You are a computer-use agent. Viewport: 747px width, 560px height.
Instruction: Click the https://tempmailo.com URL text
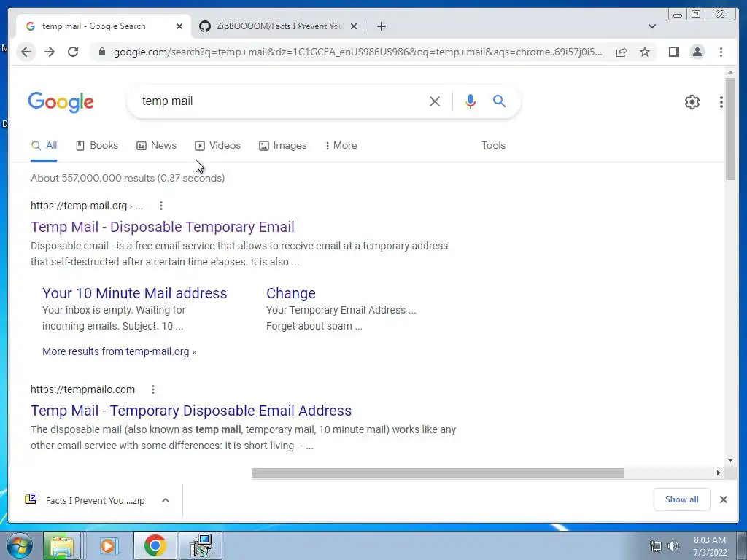pos(83,389)
